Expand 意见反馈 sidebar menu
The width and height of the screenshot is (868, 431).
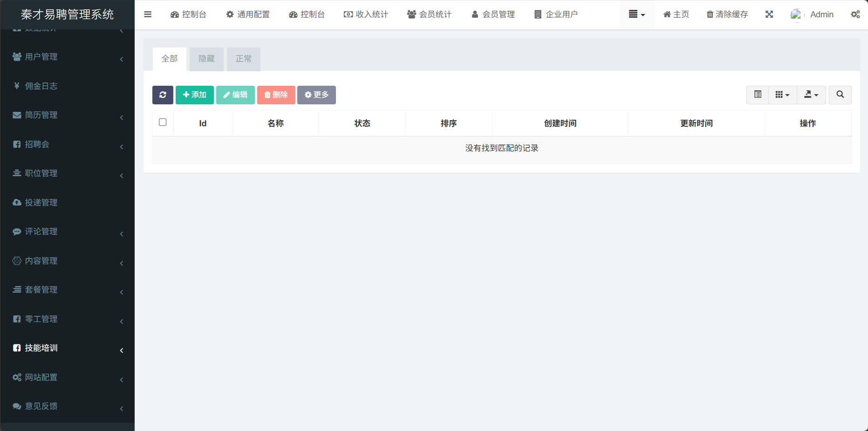tap(68, 406)
